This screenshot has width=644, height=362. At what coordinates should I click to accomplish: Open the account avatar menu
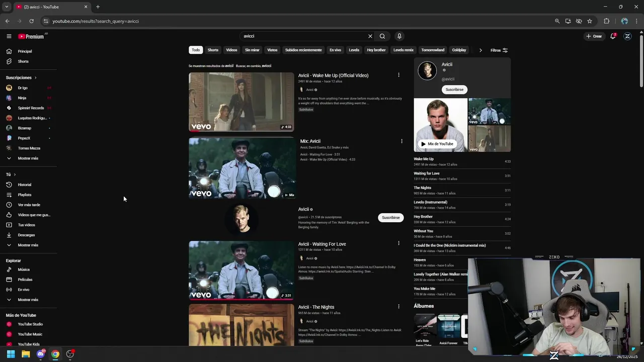627,36
